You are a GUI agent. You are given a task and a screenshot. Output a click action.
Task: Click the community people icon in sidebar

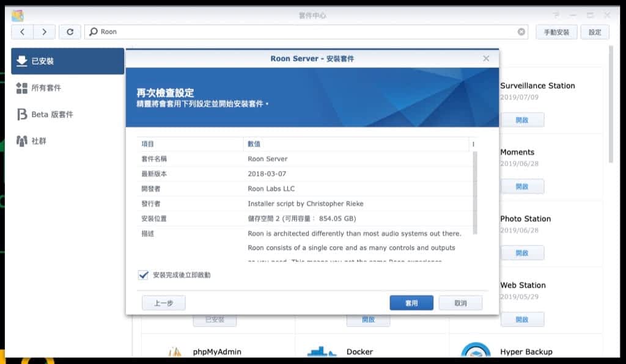[21, 140]
